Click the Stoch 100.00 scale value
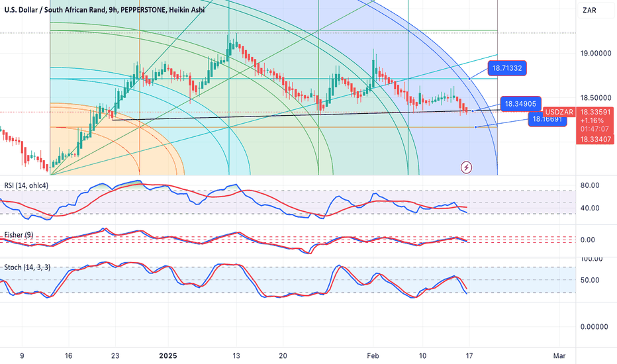Viewport: 617px width, 364px height. point(591,259)
